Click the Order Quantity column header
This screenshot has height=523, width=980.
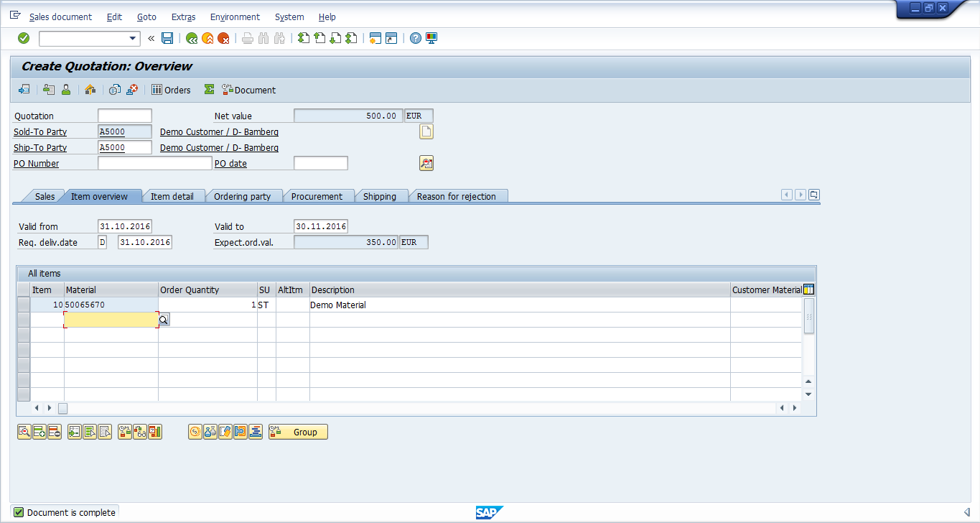[x=207, y=290]
